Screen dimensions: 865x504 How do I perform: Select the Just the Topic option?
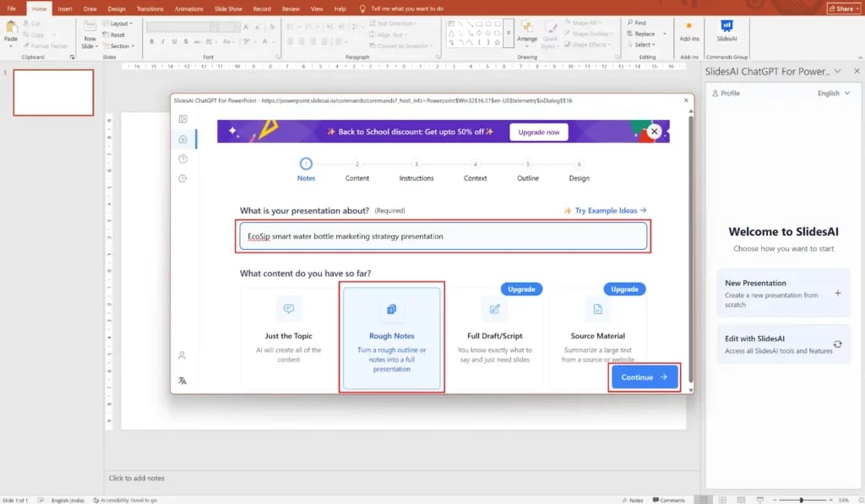289,338
